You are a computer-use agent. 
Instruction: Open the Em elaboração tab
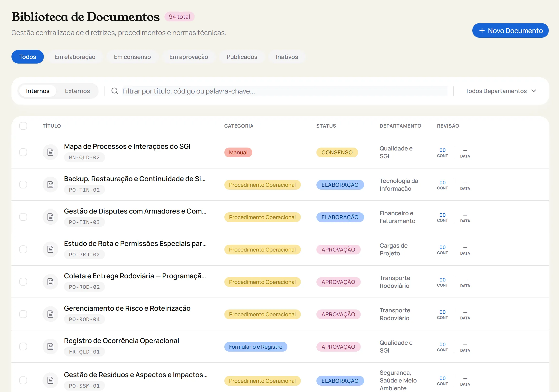(x=75, y=57)
